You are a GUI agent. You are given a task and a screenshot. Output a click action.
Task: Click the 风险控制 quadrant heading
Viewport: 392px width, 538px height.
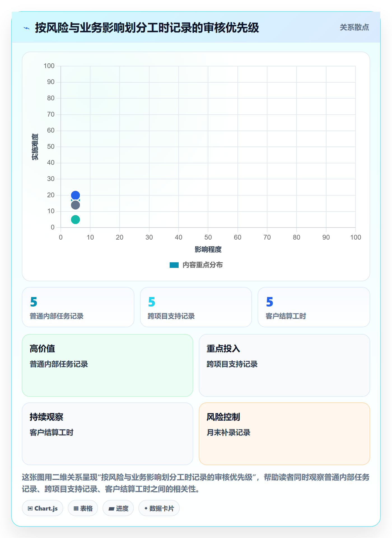point(223,417)
